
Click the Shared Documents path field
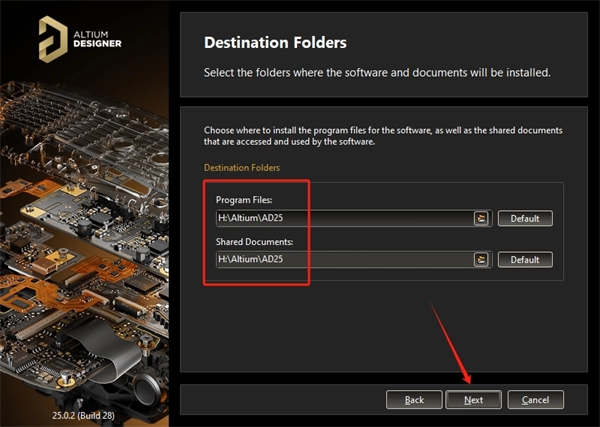(x=342, y=259)
